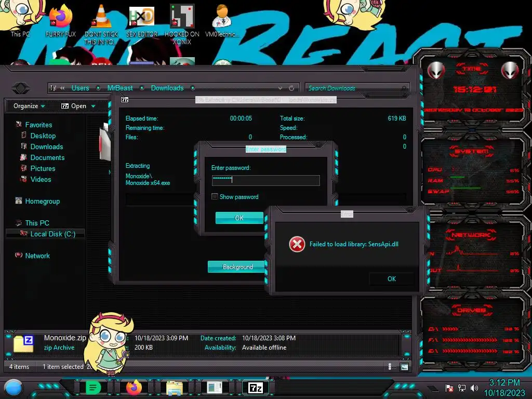Image resolution: width=532 pixels, height=399 pixels.
Task: Expand the address bar history dropdown
Action: [280, 88]
